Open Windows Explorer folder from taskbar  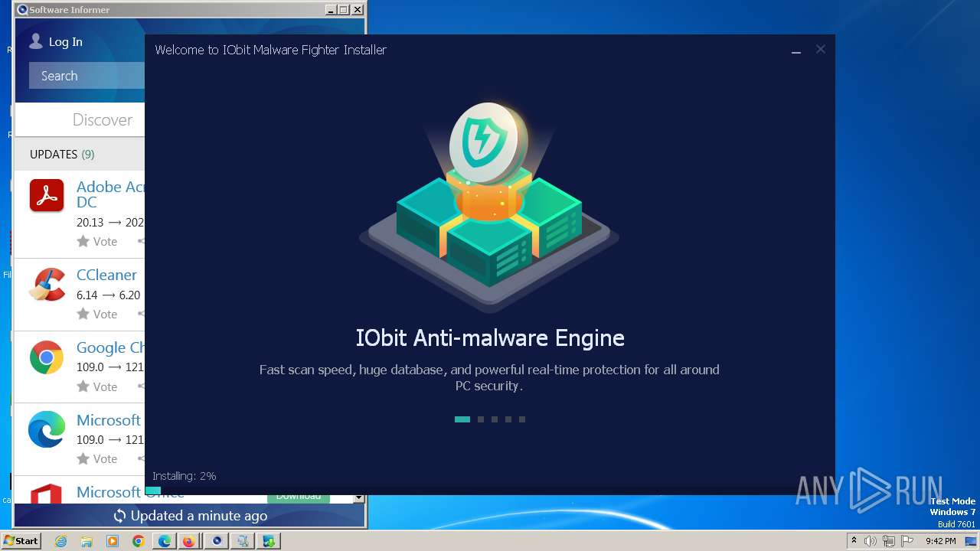coord(87,541)
